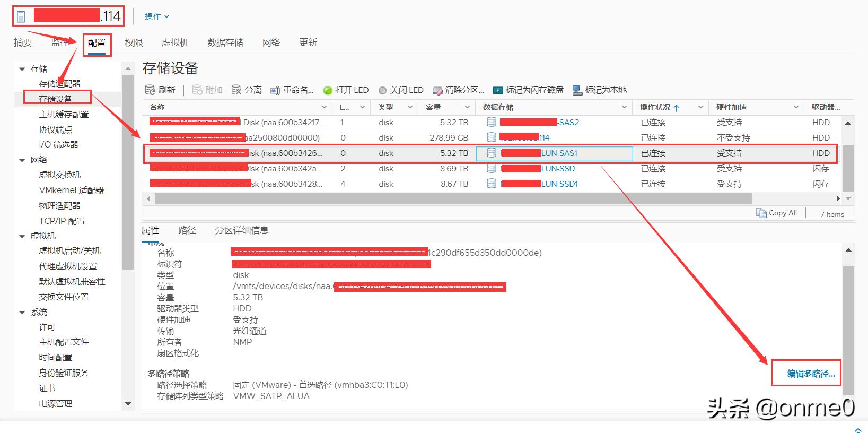Select I/O 筛选器 in the sidebar
This screenshot has width=868, height=433.
click(x=58, y=144)
